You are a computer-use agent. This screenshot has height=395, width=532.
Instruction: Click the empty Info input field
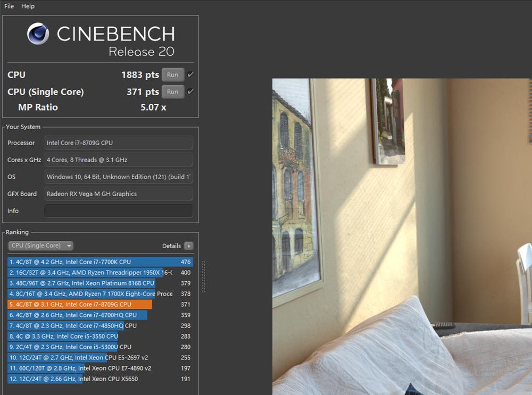tap(119, 211)
